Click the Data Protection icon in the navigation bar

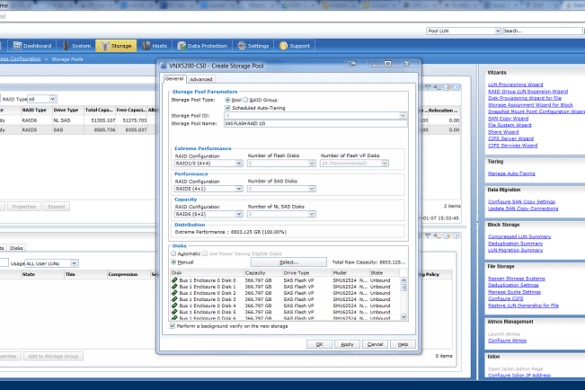pos(182,46)
